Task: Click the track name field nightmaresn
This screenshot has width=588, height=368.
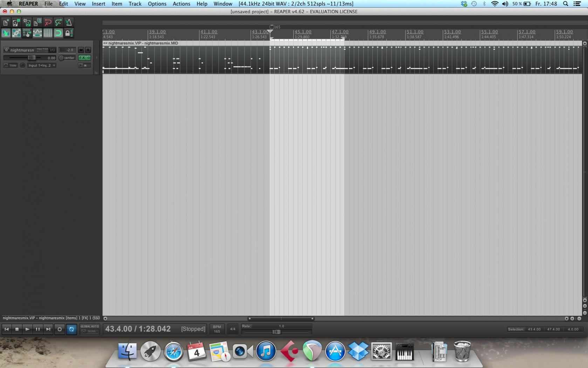Action: pos(22,50)
